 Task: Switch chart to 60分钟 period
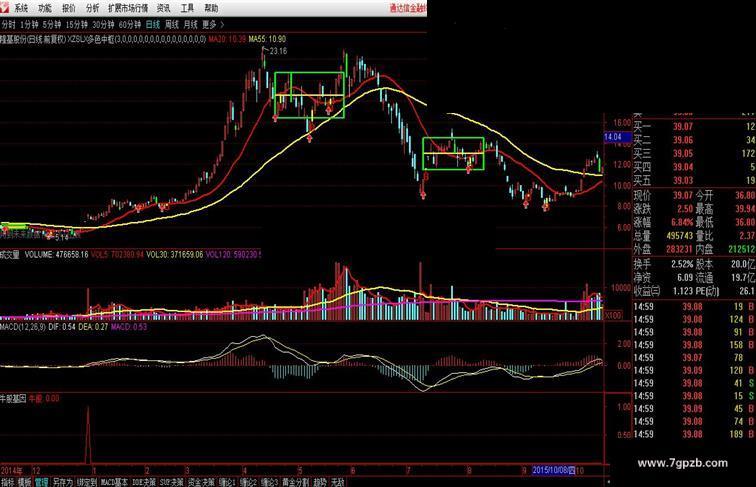(130, 24)
